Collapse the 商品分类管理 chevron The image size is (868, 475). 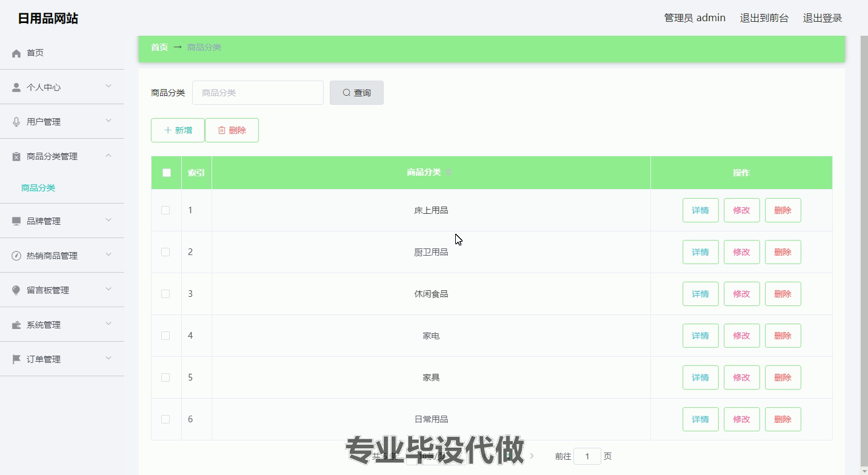(109, 156)
